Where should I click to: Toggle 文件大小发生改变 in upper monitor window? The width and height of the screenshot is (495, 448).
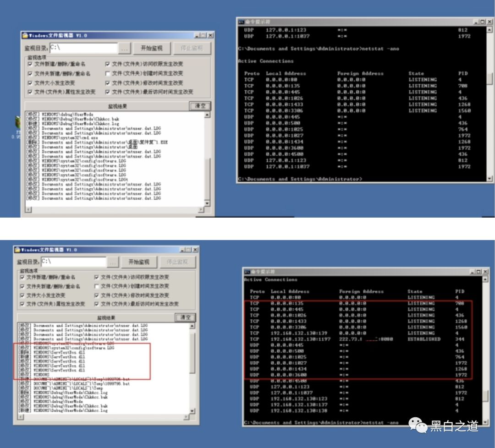pos(30,83)
